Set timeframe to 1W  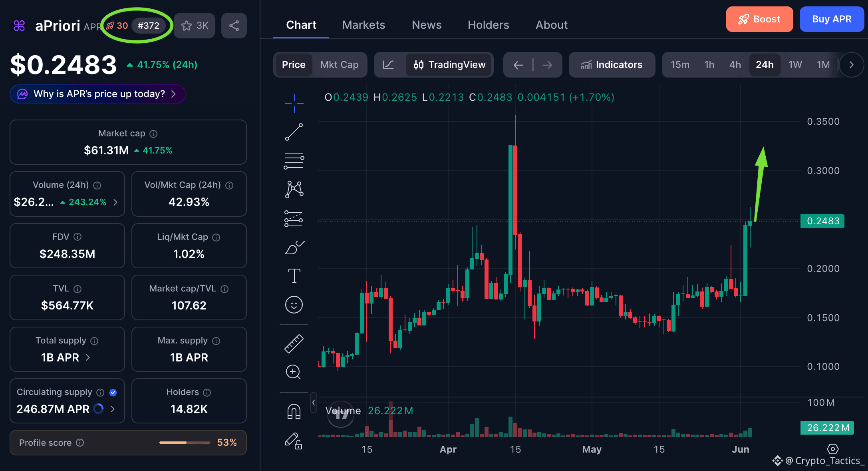(x=795, y=65)
